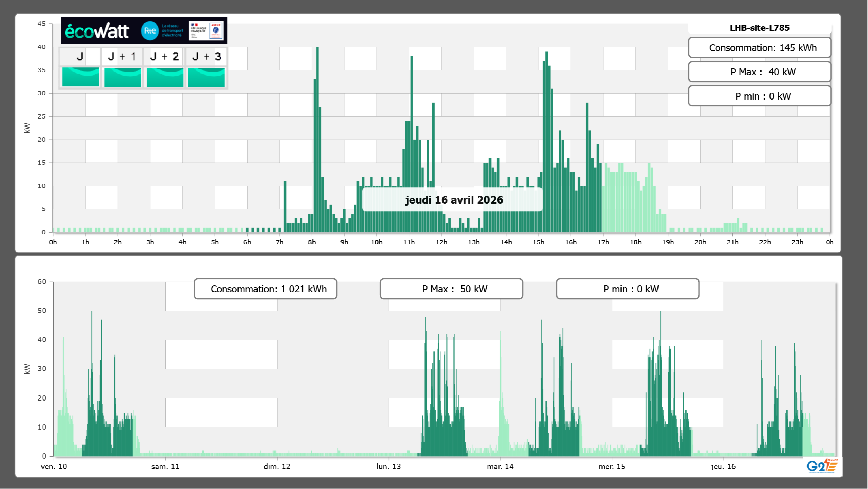Viewport: 868px width, 489px height.
Task: Click the P Max : 40 kW box
Action: pos(759,72)
